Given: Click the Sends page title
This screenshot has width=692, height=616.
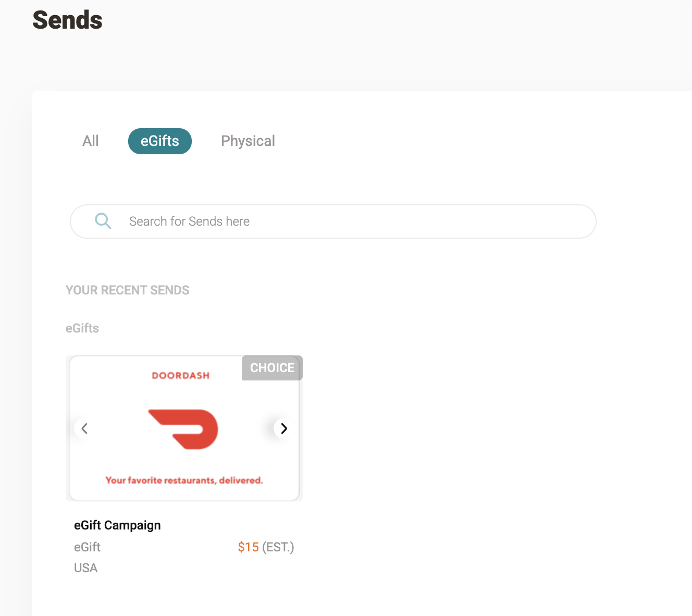Looking at the screenshot, I should pyautogui.click(x=68, y=20).
